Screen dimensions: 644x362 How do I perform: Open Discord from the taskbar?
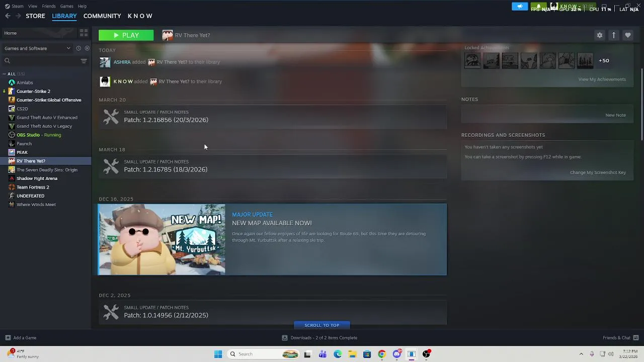pos(397,354)
